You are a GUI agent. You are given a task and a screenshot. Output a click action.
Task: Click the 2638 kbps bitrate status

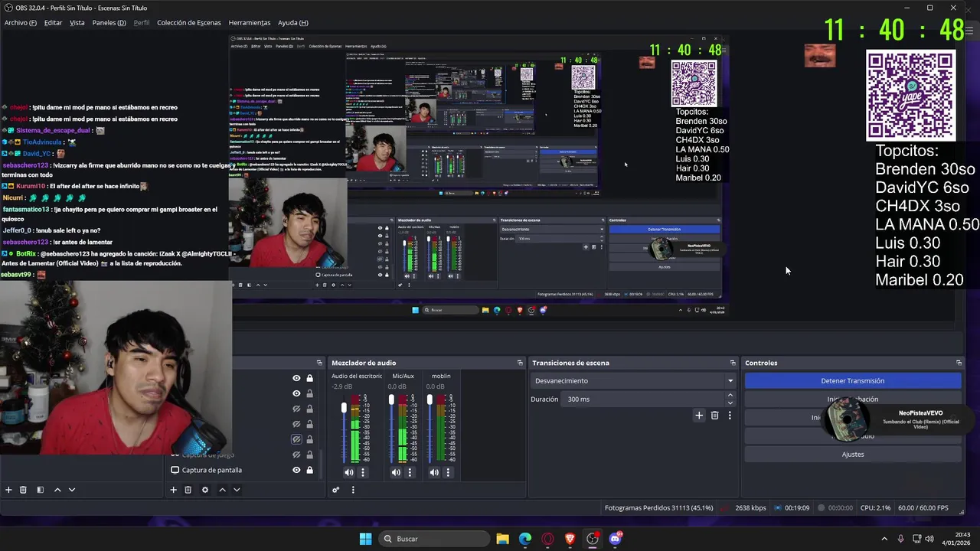coord(750,507)
